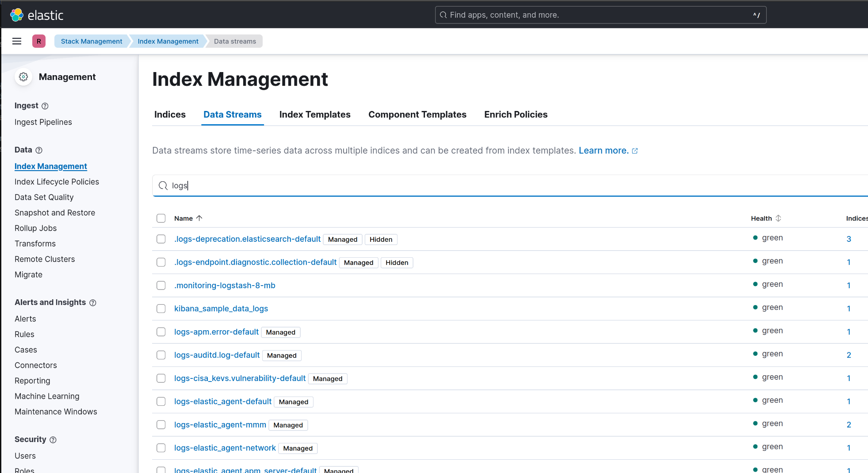Focus the Find apps, content search field

pos(600,15)
